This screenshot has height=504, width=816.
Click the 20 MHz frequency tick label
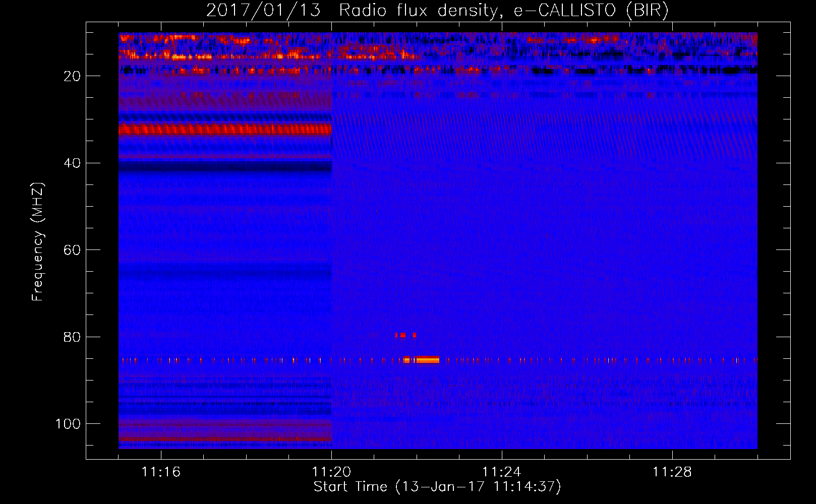point(73,76)
